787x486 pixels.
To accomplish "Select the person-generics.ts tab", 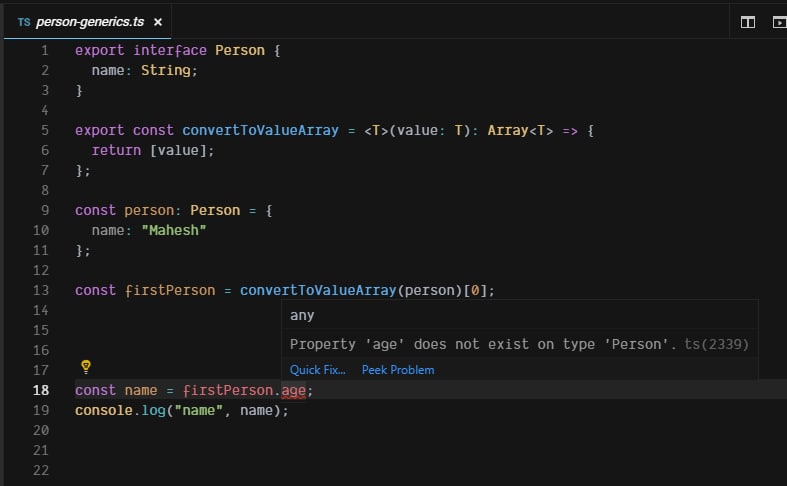I will click(87, 22).
